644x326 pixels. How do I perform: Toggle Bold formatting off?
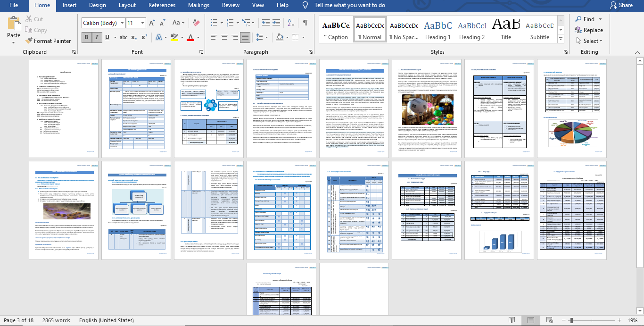pos(86,38)
